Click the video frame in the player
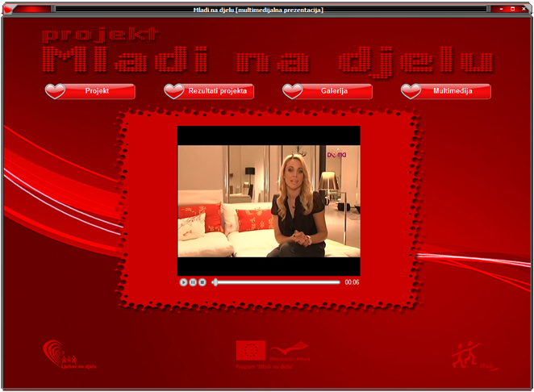This screenshot has width=534, height=392. click(x=269, y=202)
